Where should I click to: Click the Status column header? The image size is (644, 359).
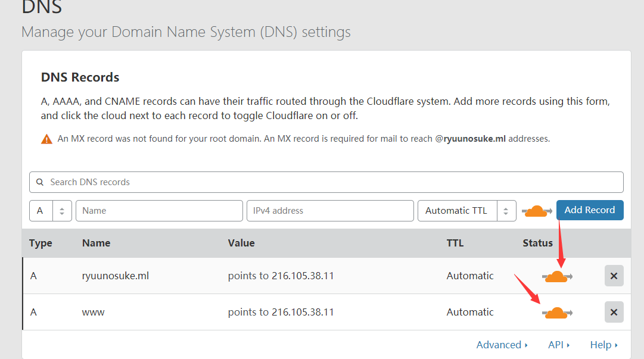pyautogui.click(x=537, y=244)
